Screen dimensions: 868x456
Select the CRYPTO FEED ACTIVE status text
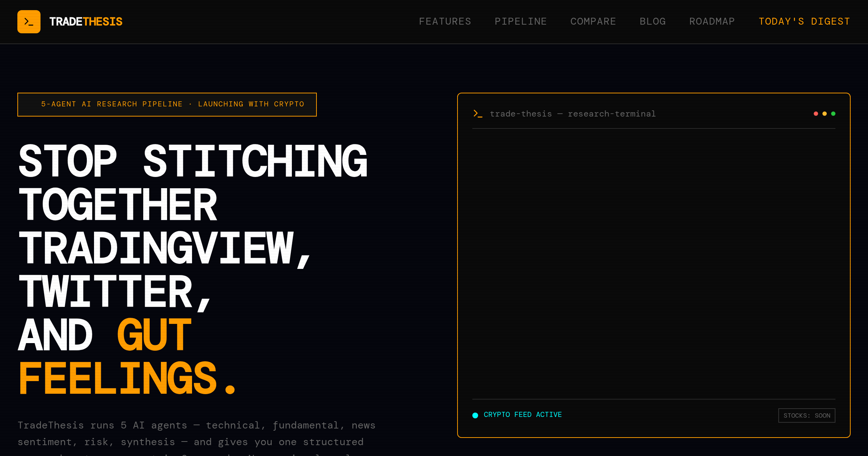tap(523, 415)
